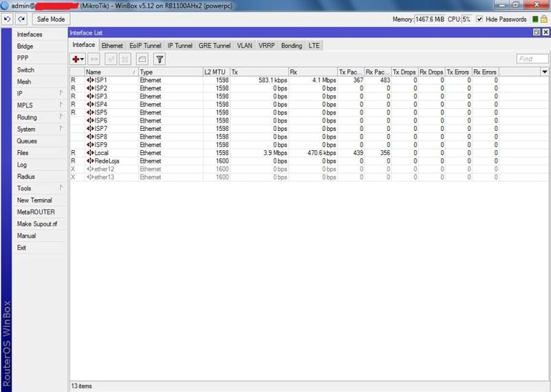
Task: Sort by the Rx Errors column header
Action: (x=485, y=72)
